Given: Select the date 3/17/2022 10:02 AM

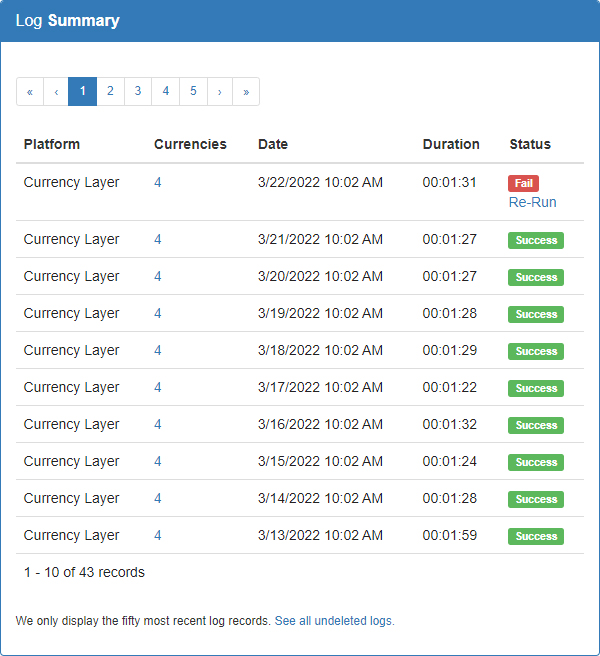Looking at the screenshot, I should tap(320, 387).
